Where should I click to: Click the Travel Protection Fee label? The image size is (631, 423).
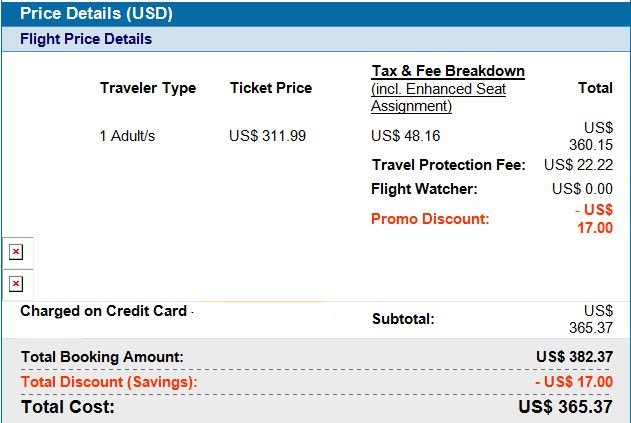[449, 165]
